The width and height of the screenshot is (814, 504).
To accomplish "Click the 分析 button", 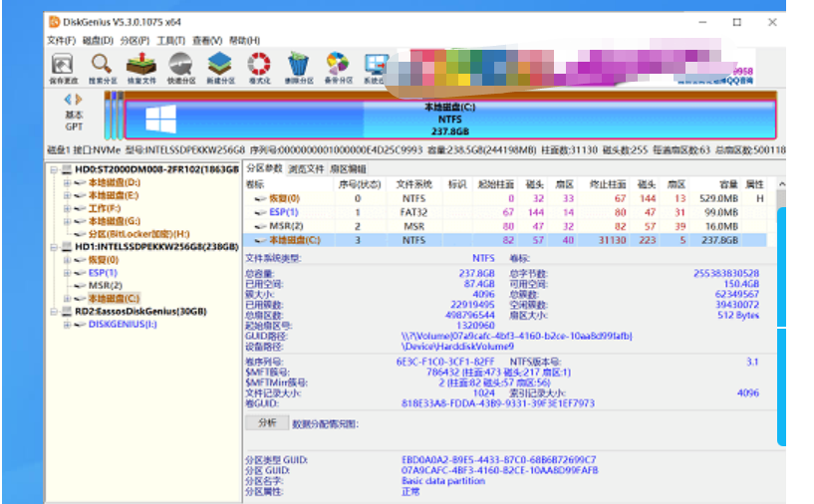I will [267, 423].
